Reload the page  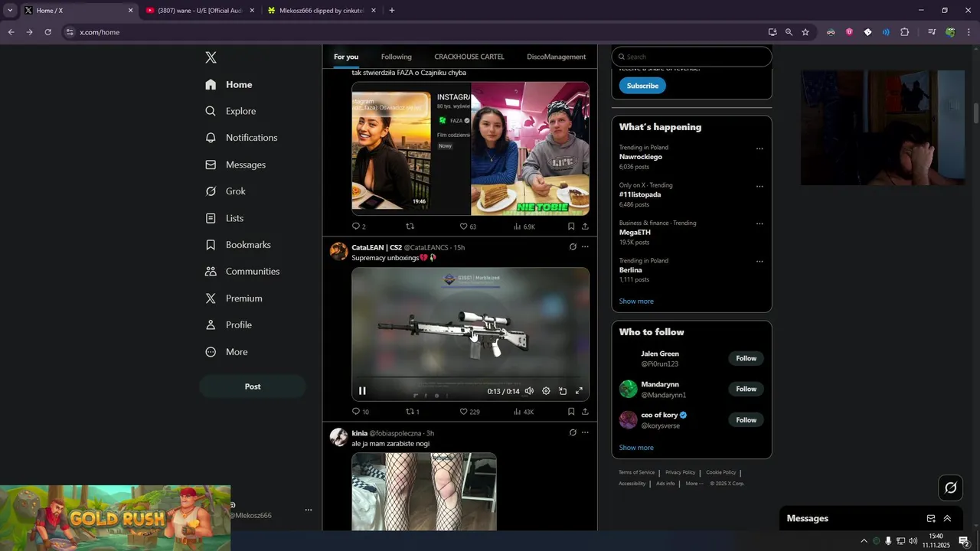click(47, 32)
